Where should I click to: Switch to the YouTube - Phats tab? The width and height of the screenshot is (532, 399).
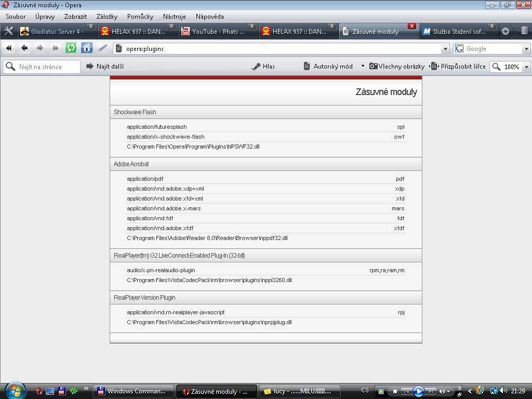[218, 32]
